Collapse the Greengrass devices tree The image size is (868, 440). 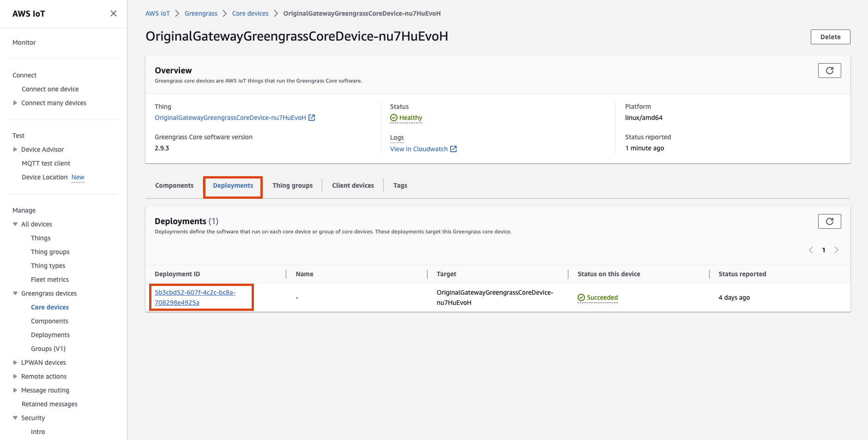(15, 293)
